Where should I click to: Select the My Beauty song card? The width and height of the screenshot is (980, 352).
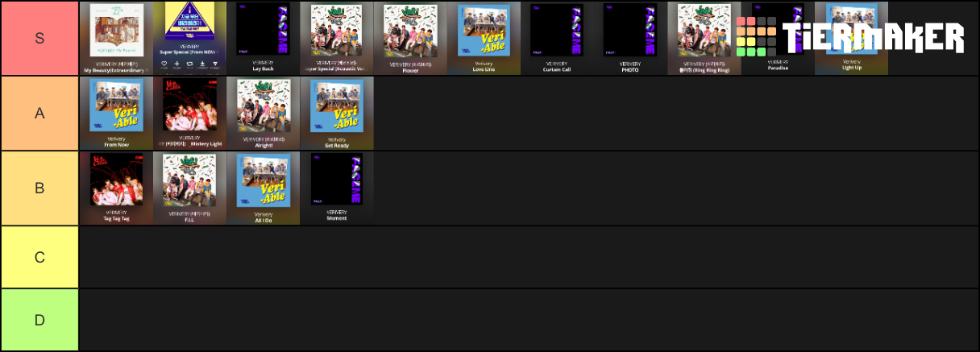[x=116, y=39]
